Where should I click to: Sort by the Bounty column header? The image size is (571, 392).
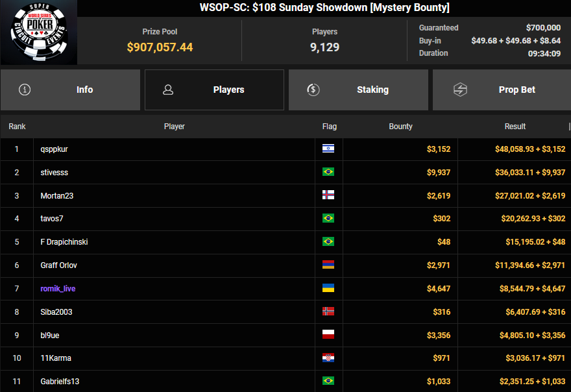(x=400, y=127)
